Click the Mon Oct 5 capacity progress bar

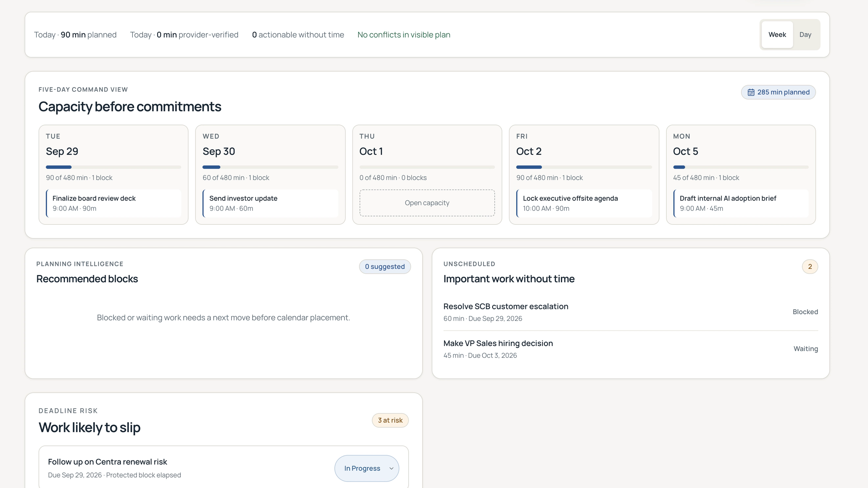pyautogui.click(x=741, y=167)
